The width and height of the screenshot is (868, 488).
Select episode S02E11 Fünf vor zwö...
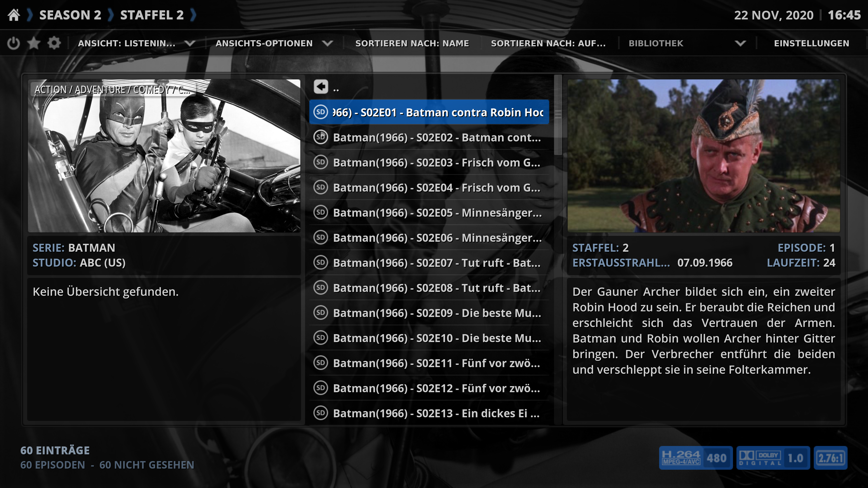click(x=429, y=363)
